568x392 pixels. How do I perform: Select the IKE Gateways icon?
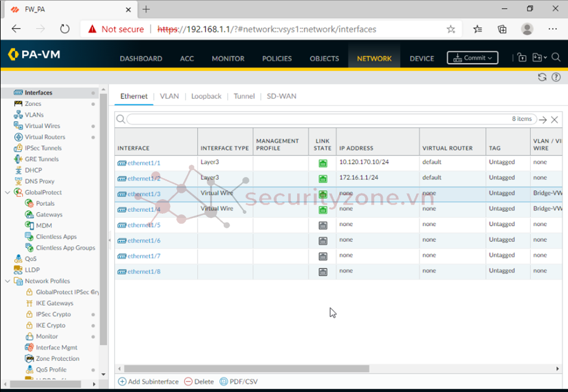[x=29, y=303]
